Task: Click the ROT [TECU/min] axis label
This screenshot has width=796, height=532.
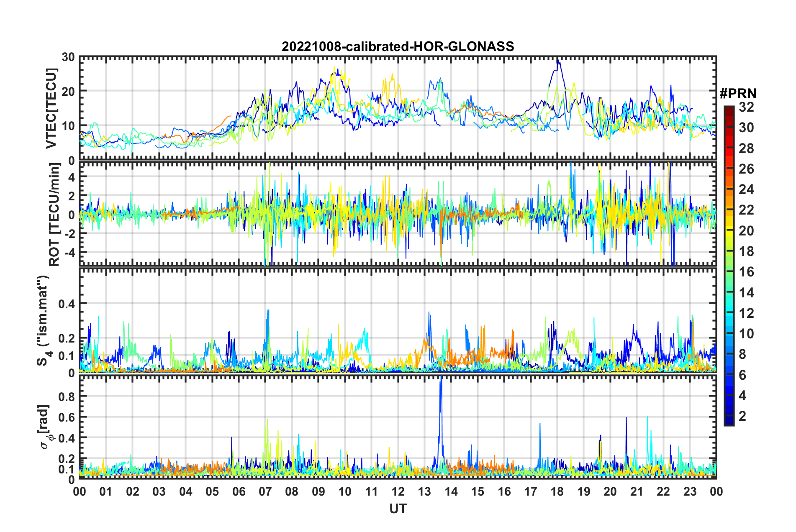Action: [54, 215]
